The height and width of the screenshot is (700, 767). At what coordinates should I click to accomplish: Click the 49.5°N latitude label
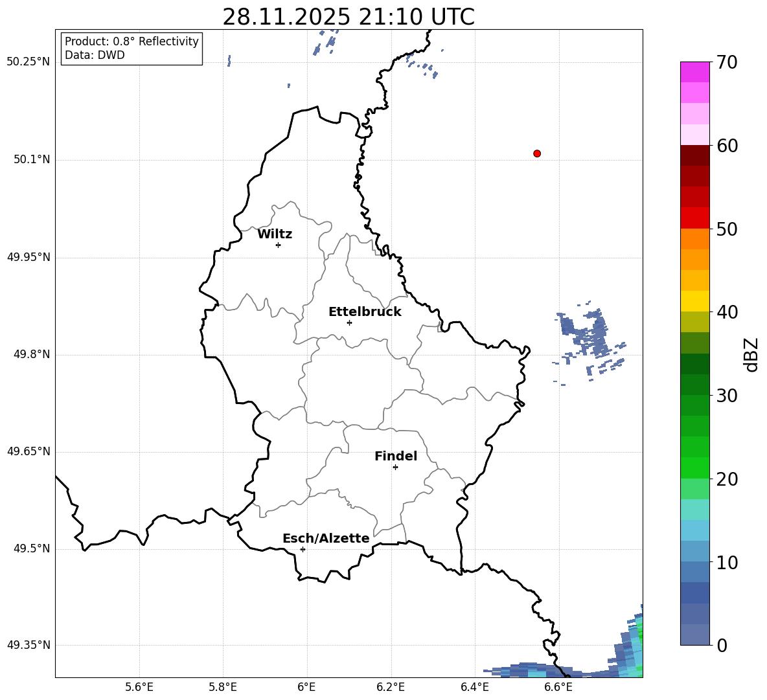click(32, 548)
